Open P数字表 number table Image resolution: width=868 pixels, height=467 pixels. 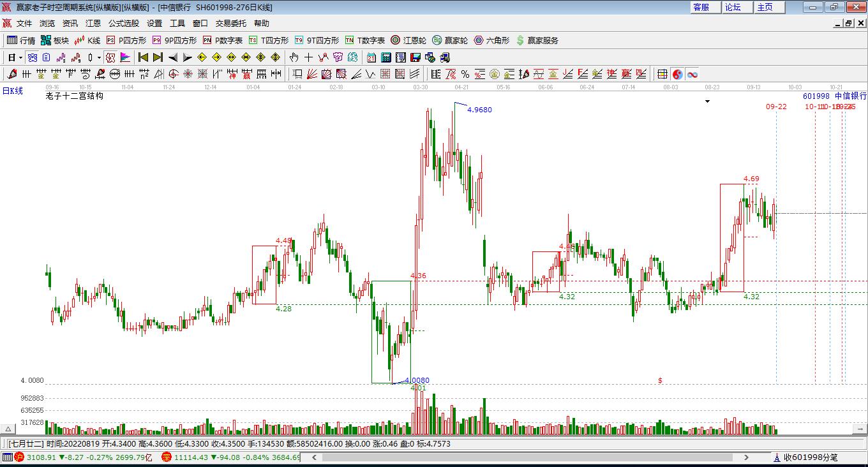tap(222, 40)
